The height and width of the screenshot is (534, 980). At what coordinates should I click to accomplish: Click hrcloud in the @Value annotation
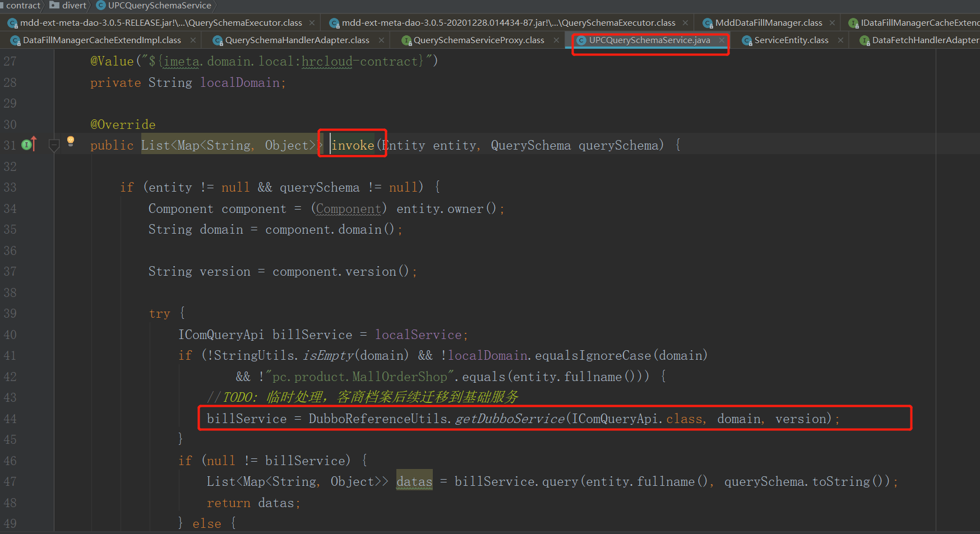(327, 61)
